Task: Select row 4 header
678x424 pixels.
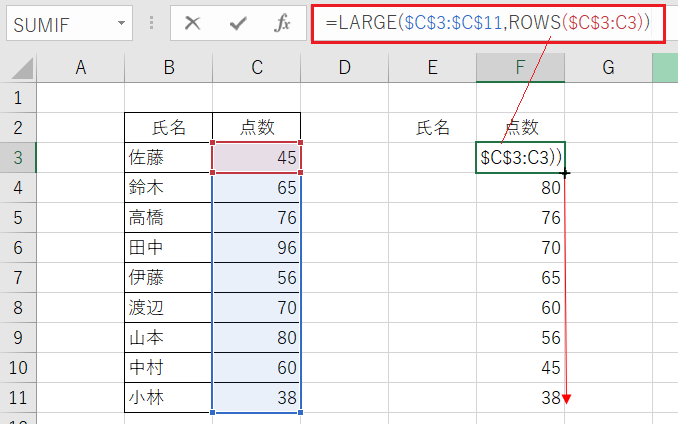Action: click(x=18, y=188)
